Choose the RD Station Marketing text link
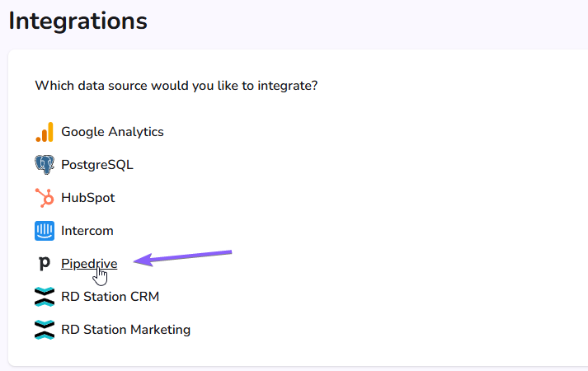This screenshot has height=371, width=588. [x=125, y=330]
